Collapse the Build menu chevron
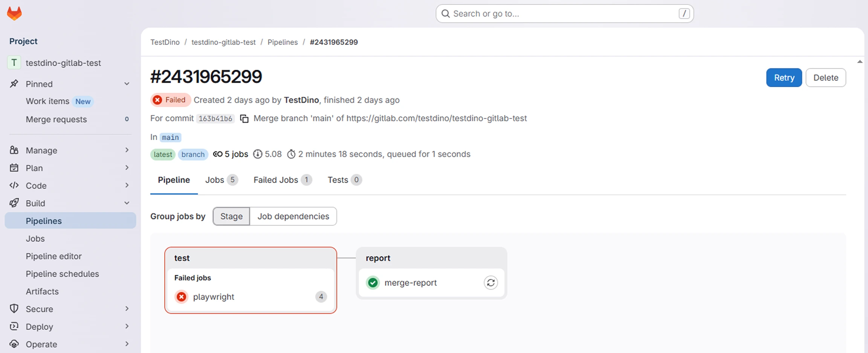This screenshot has height=353, width=868. (127, 203)
